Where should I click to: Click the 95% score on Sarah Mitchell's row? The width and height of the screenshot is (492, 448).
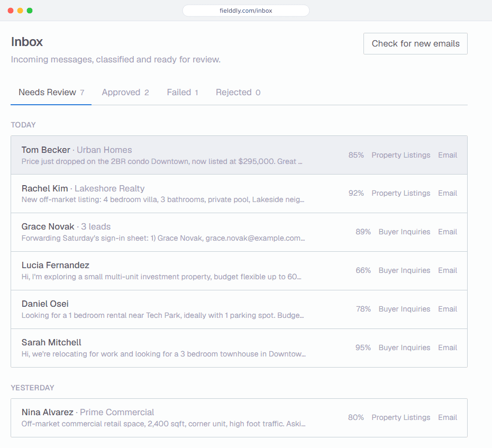(363, 348)
